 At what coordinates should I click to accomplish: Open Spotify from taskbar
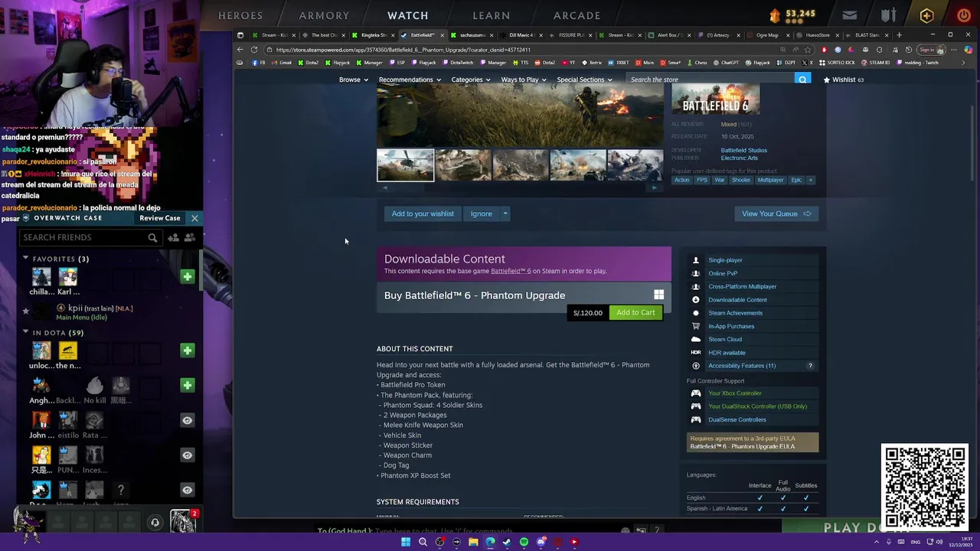[x=524, y=542]
